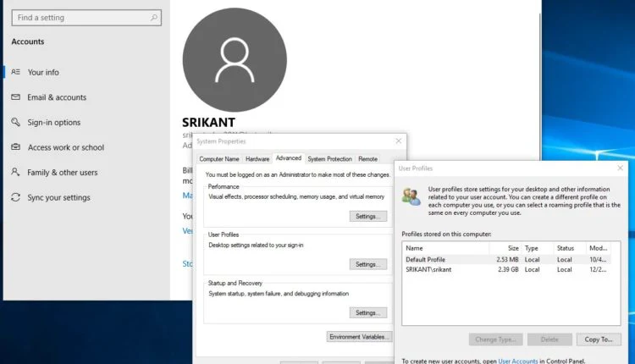The image size is (635, 364).
Task: Open the Remote tab
Action: coord(367,159)
